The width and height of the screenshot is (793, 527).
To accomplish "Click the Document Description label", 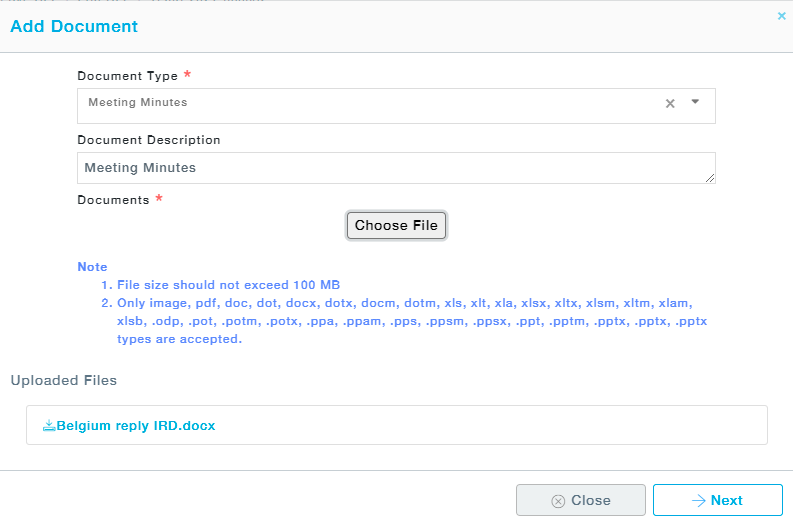I will (x=149, y=140).
